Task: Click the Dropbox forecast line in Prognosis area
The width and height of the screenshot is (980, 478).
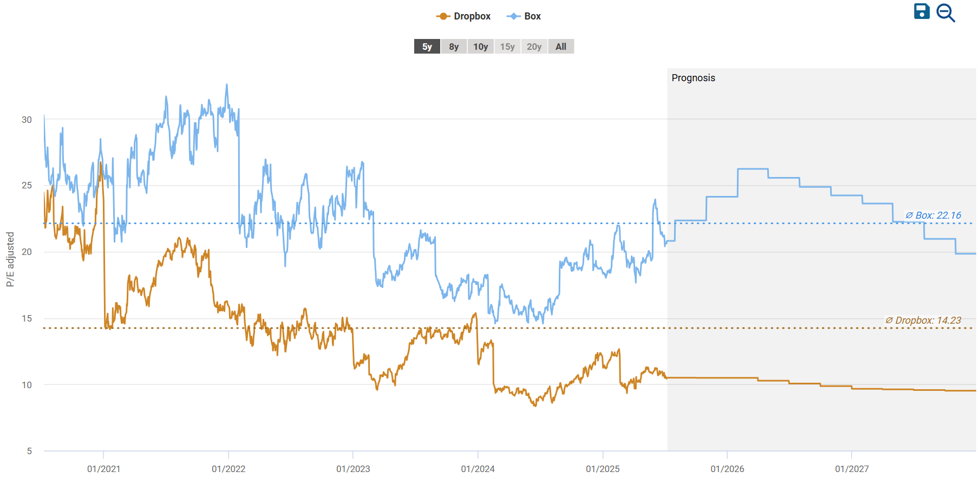Action: (731, 378)
